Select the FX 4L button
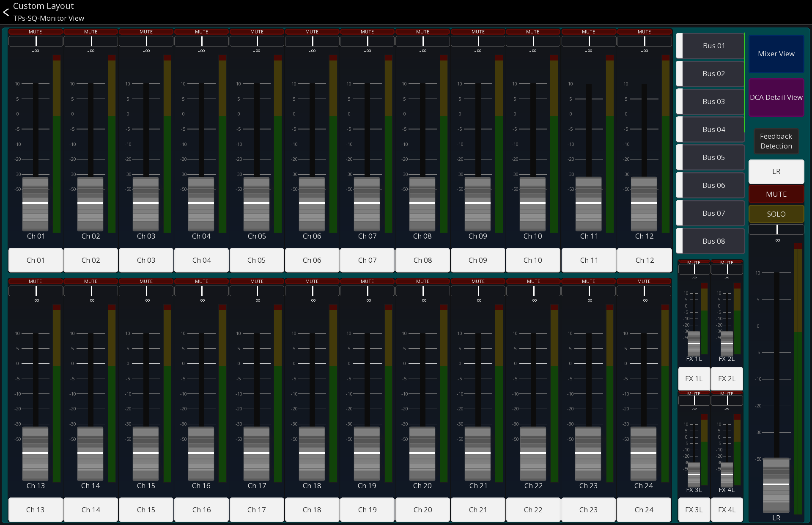This screenshot has width=812, height=525. click(x=727, y=510)
